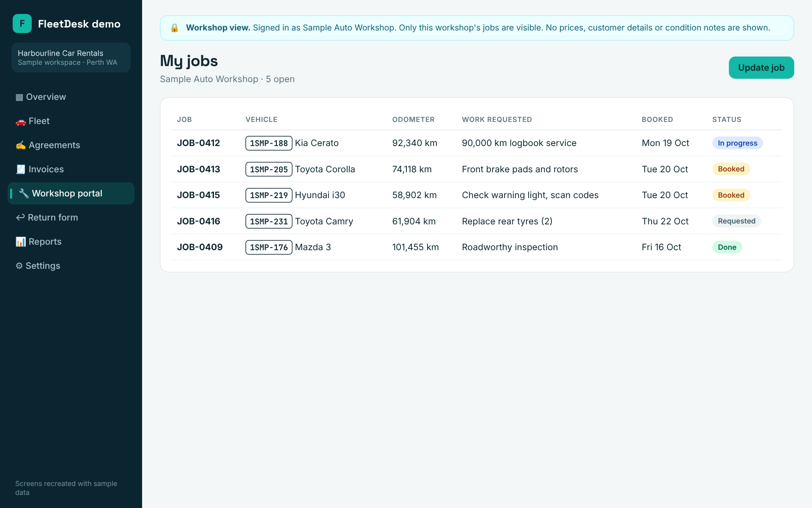The image size is (812, 508).
Task: Click the Return form arrow icon
Action: 20,218
